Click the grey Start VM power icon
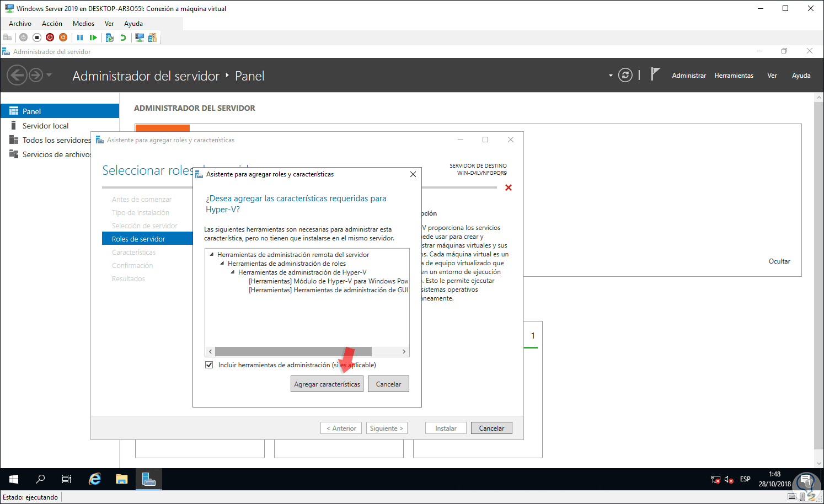 coord(23,37)
